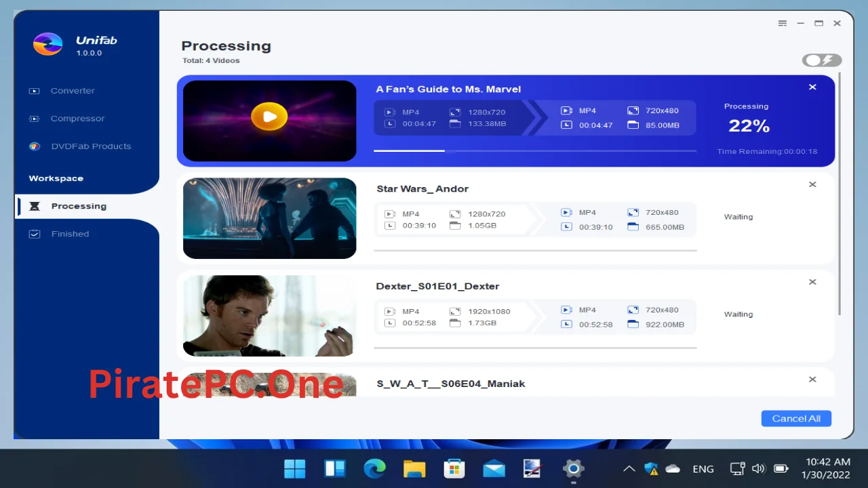Select the Dexter_S01E01_Dexter thumbnail
The height and width of the screenshot is (488, 868).
269,316
